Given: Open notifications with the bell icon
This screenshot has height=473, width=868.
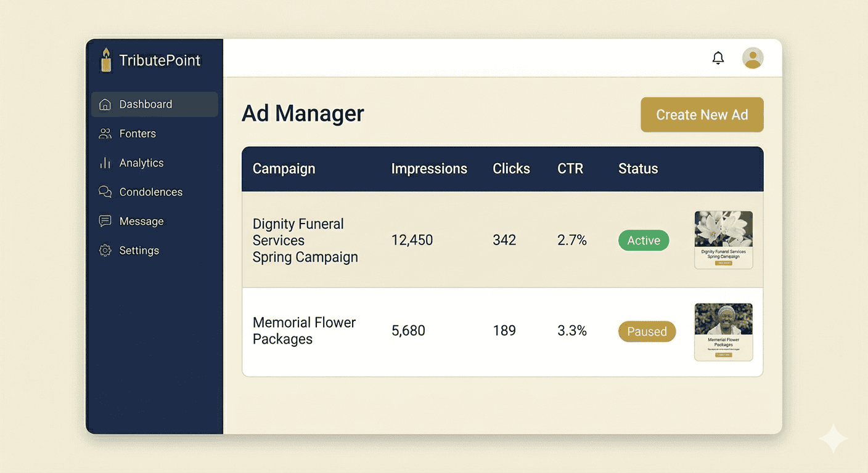Looking at the screenshot, I should [x=718, y=57].
